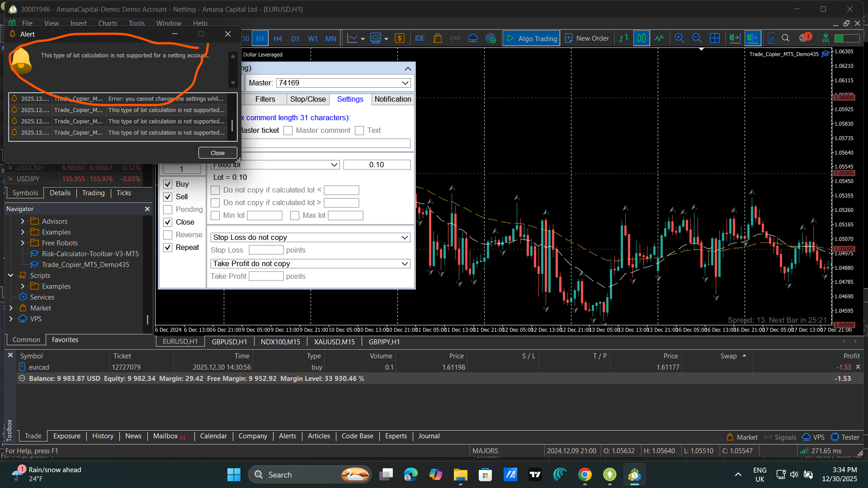The width and height of the screenshot is (868, 488).
Task: Click the tile windows grid icon
Action: click(715, 38)
